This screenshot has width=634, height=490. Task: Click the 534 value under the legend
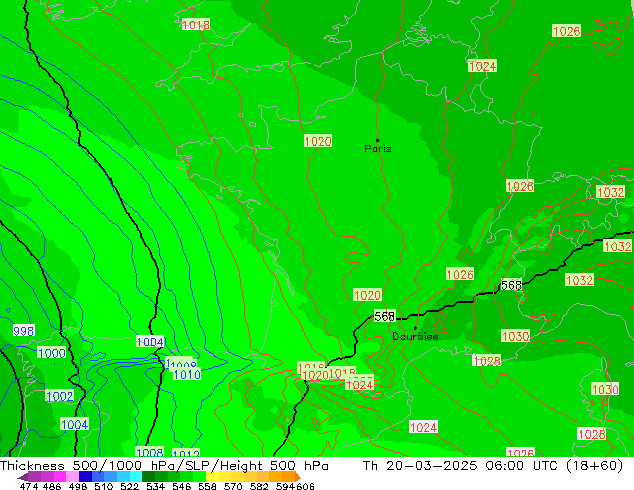coord(155,486)
